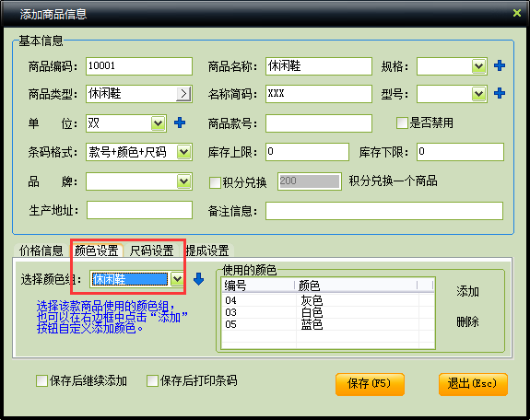This screenshot has height=420, width=530.
Task: Click the blue down arrow to apply color group
Action: point(199,279)
